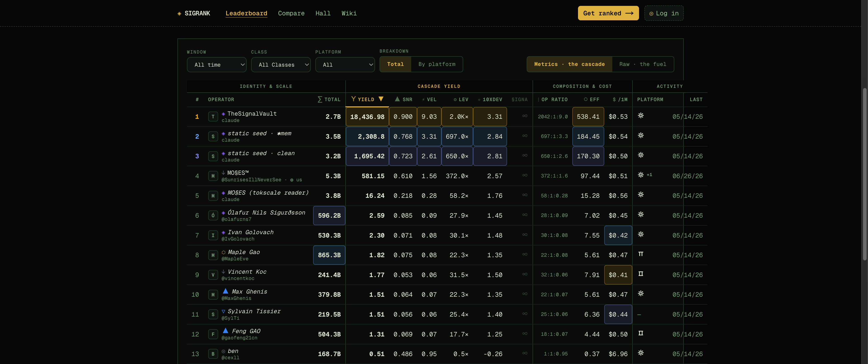Click the F avatar badge for Feng GAO
868x364 pixels.
click(213, 334)
